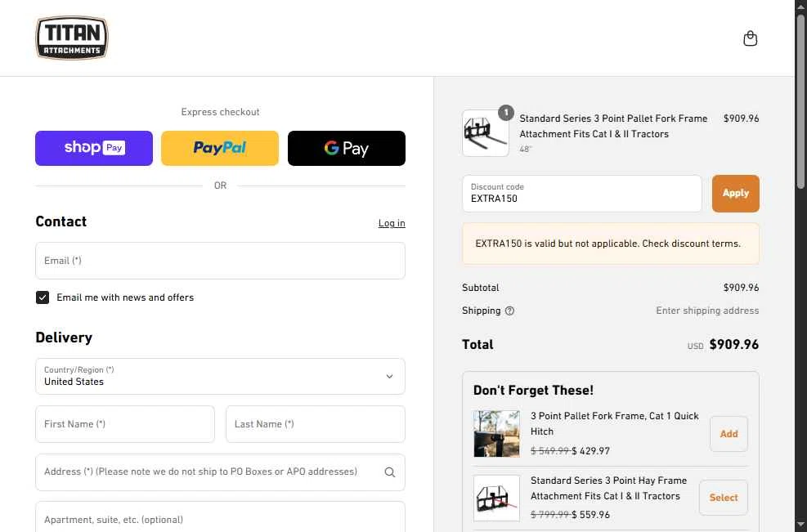807x532 pixels.
Task: Click the shipping help question mark icon
Action: coord(509,311)
